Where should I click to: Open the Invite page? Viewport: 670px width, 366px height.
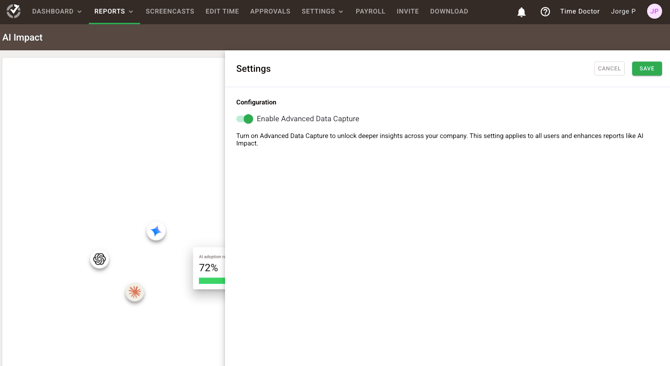(407, 12)
